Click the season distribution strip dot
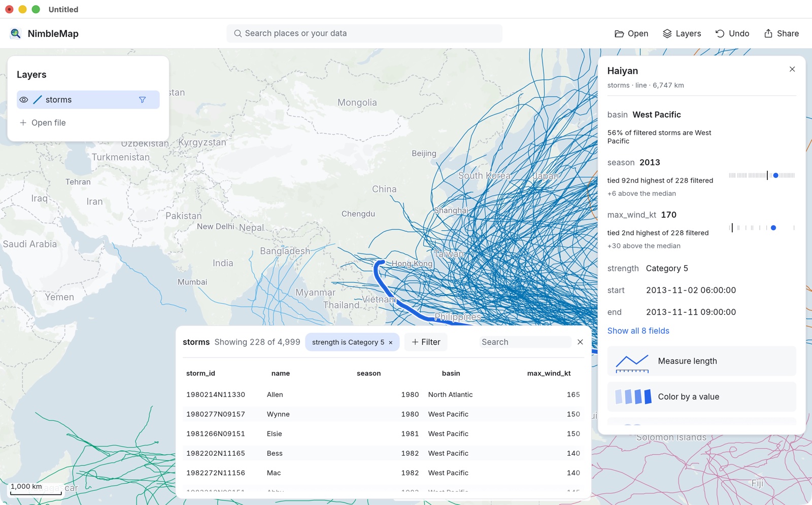The image size is (812, 505). pos(775,175)
